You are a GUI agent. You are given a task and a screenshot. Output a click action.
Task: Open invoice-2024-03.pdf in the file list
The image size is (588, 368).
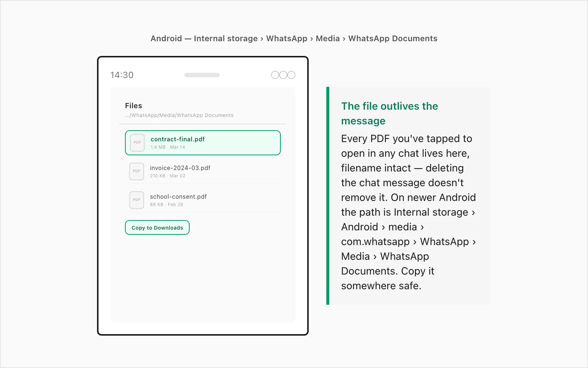tap(203, 171)
